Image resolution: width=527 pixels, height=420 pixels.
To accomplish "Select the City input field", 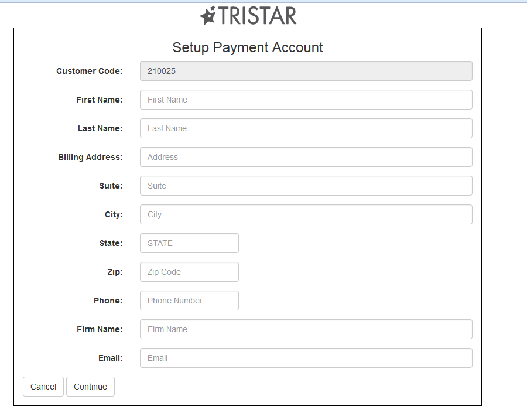I will (306, 214).
